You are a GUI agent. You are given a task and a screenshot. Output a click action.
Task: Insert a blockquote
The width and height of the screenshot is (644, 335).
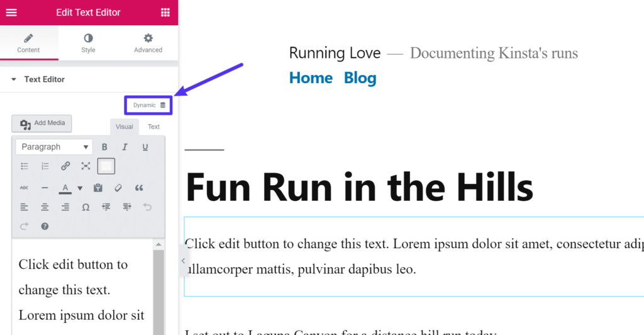point(139,188)
